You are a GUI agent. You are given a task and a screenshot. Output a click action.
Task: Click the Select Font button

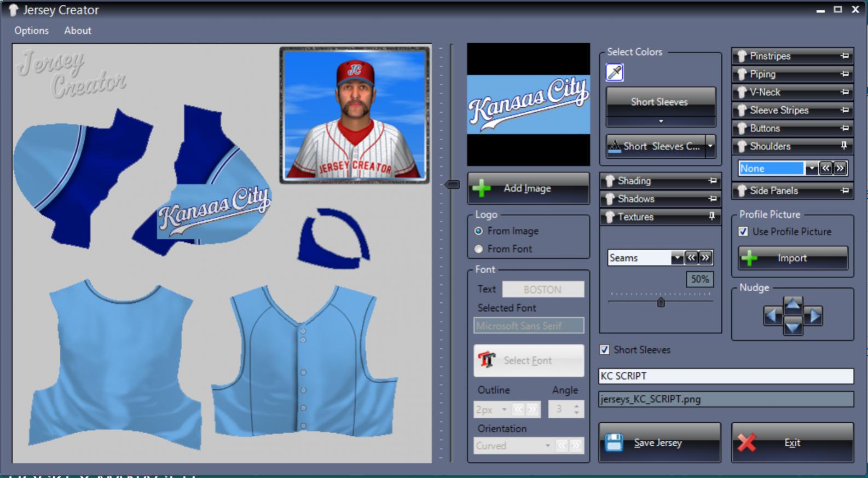pyautogui.click(x=529, y=360)
